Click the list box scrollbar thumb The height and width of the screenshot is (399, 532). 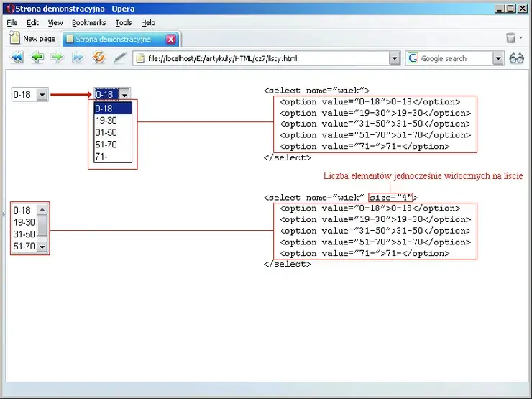pyautogui.click(x=42, y=225)
